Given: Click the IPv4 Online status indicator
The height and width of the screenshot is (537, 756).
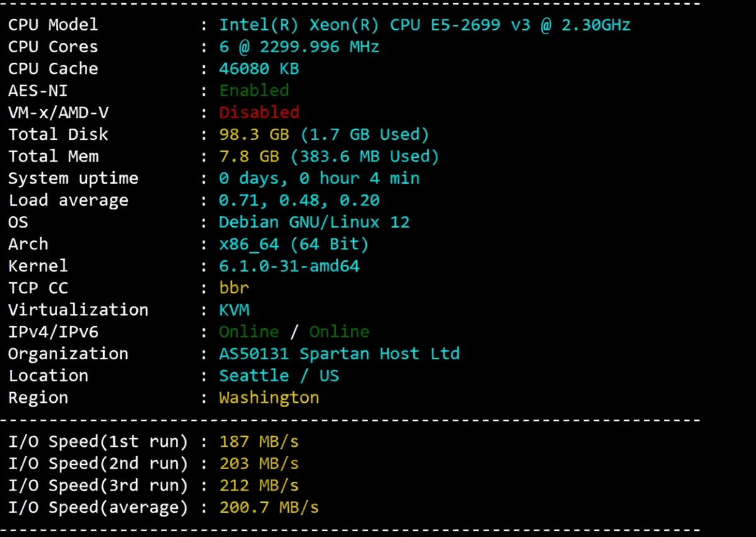Looking at the screenshot, I should coord(248,332).
